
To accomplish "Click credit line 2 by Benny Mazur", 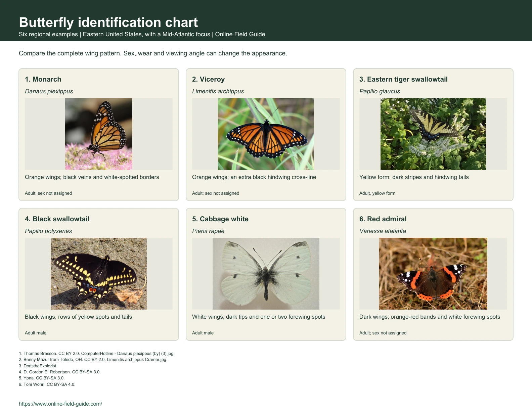I will 93,359.
